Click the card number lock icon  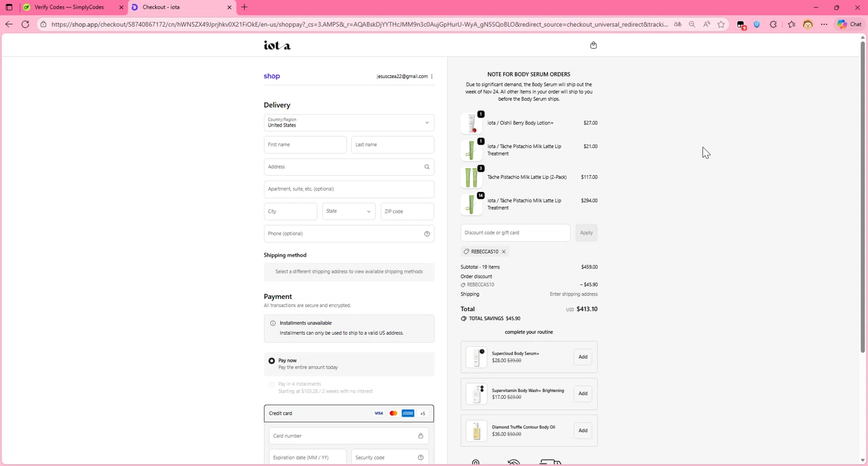421,436
